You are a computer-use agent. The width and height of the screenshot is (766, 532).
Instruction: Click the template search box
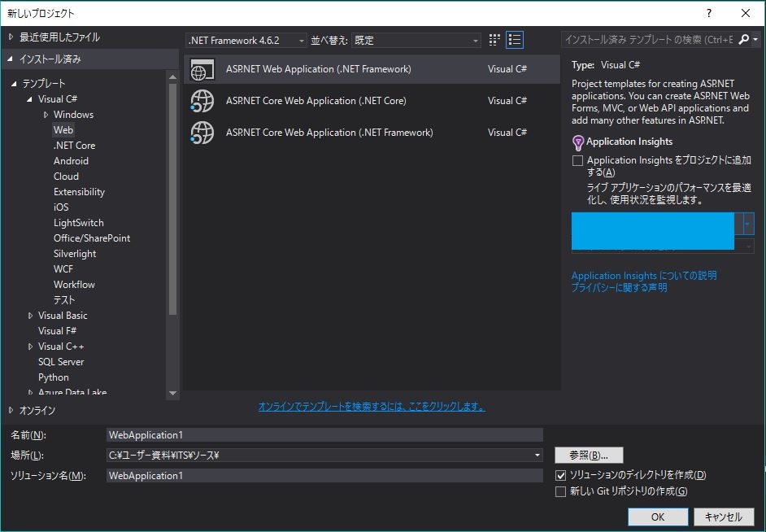coord(649,40)
